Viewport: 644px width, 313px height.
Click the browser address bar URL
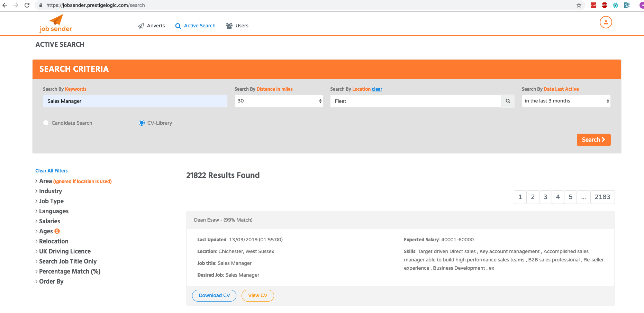click(96, 5)
